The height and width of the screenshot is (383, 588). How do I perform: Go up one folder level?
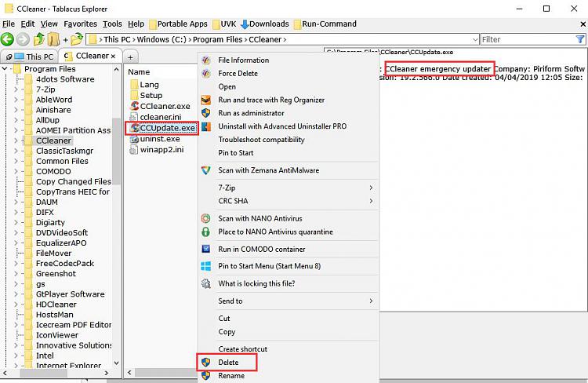(39, 39)
